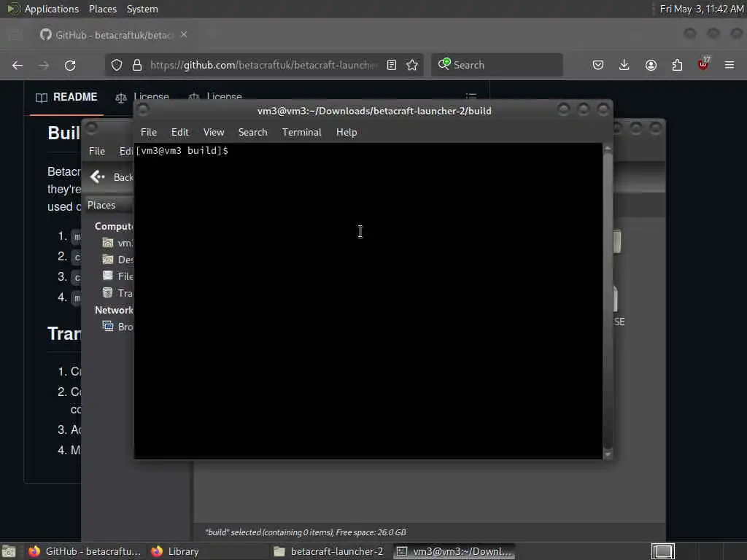The height and width of the screenshot is (560, 747).
Task: Click the file manager Back button
Action: pyautogui.click(x=112, y=177)
